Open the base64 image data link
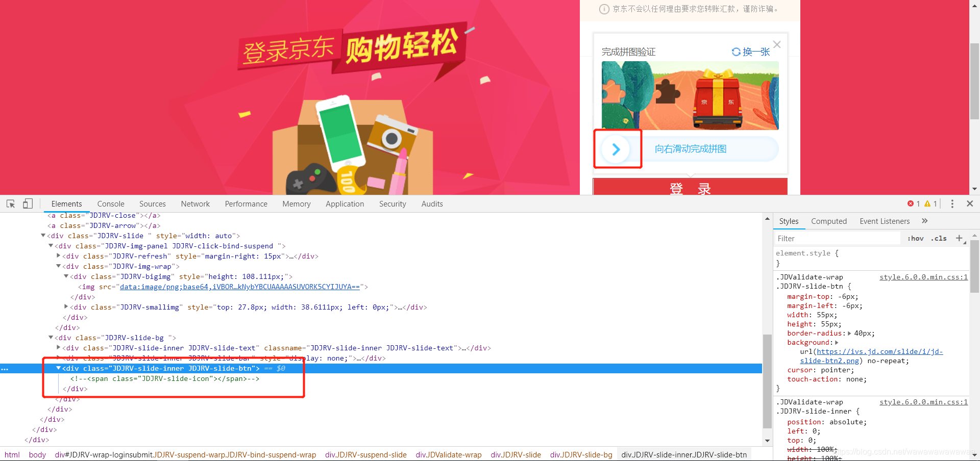The width and height of the screenshot is (980, 461). click(x=239, y=287)
